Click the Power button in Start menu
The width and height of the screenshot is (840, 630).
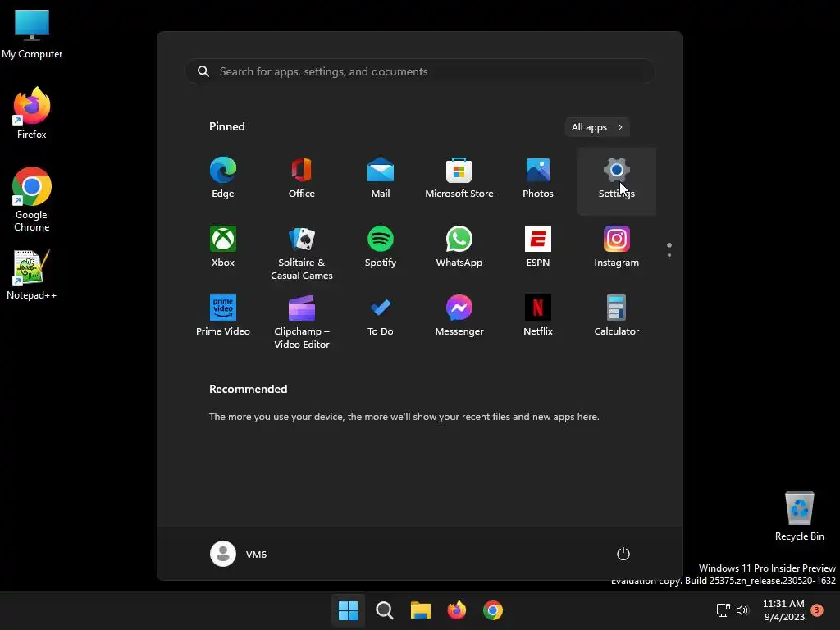[x=623, y=554]
